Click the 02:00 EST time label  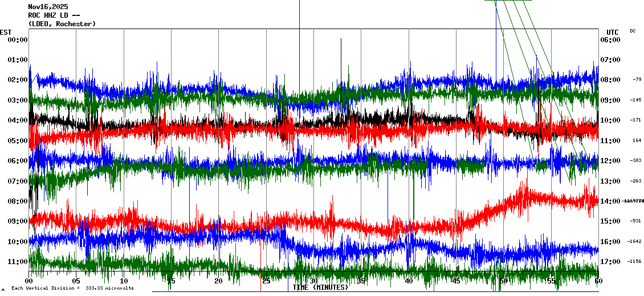coord(17,80)
